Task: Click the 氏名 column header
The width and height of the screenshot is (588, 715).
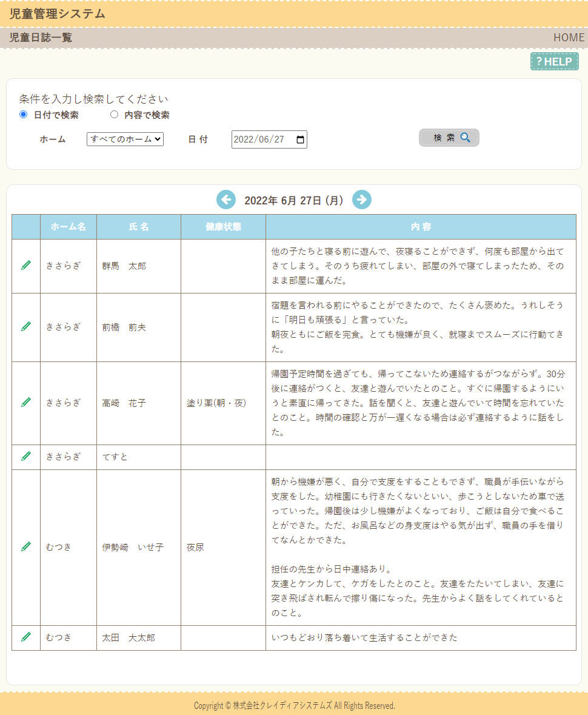Action: point(139,227)
